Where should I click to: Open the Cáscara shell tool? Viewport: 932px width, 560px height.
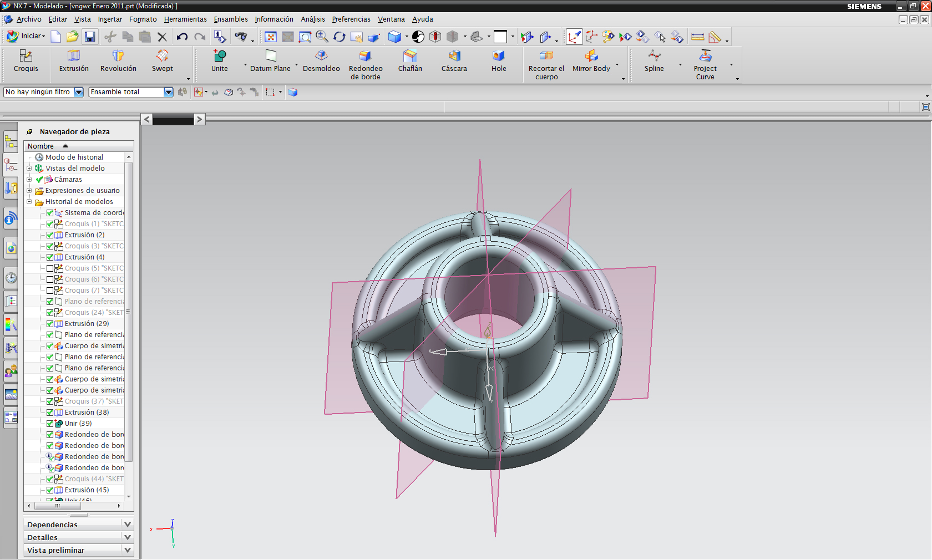point(454,61)
